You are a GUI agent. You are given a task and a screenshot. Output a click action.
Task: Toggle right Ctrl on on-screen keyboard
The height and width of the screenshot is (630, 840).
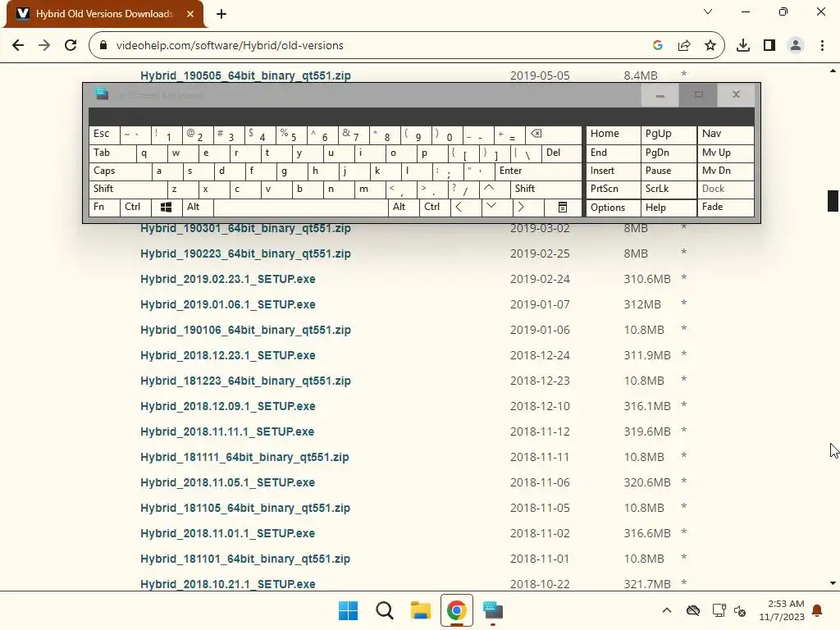click(x=435, y=208)
